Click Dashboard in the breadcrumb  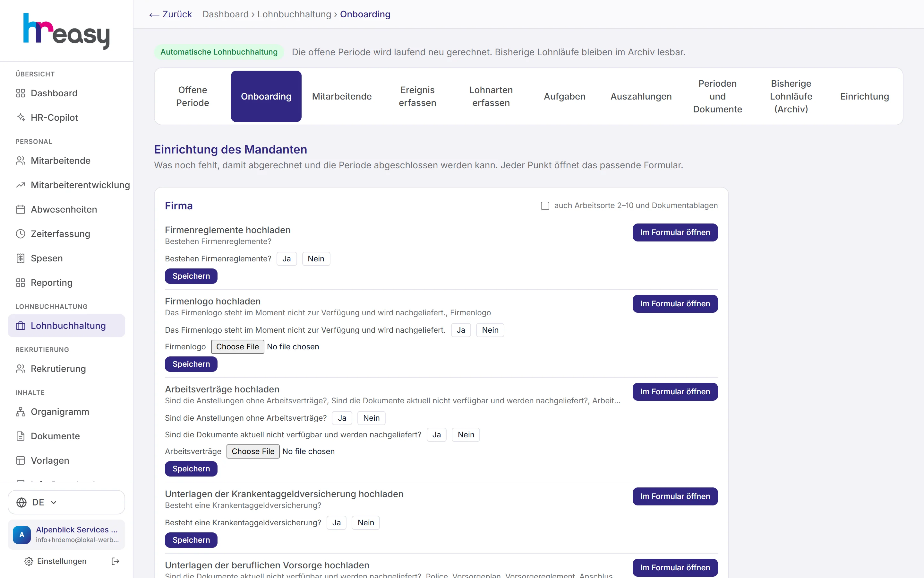pos(225,14)
